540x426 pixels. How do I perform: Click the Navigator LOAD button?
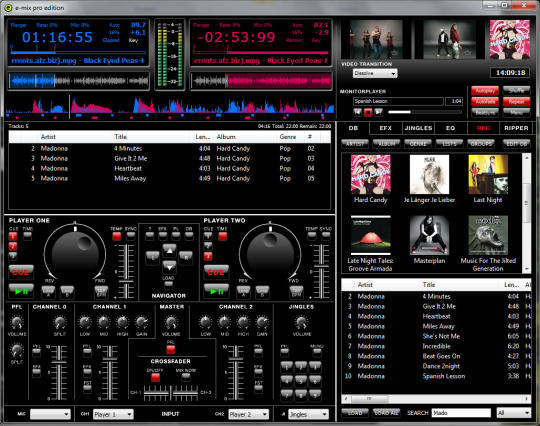click(x=168, y=284)
